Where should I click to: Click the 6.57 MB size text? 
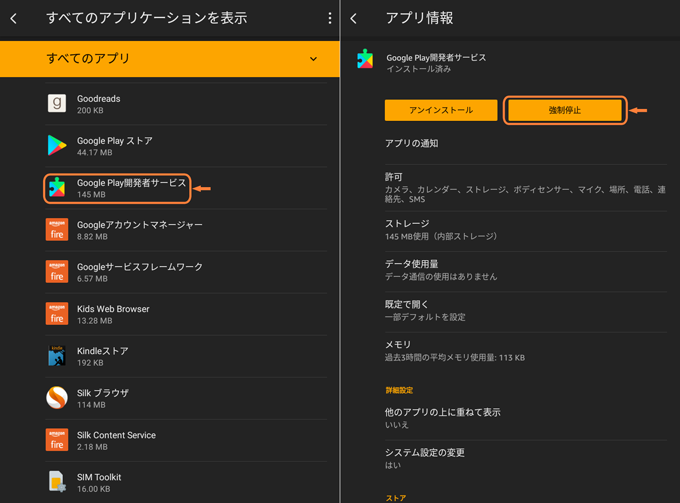(92, 279)
